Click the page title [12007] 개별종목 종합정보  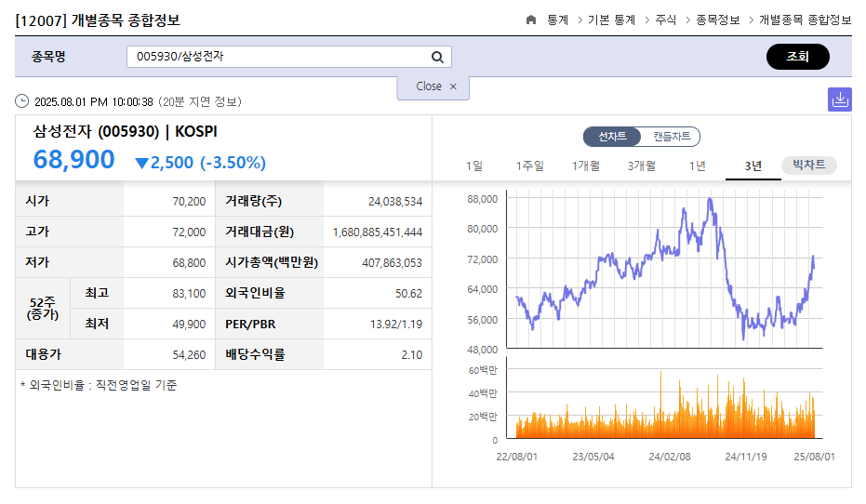point(98,20)
